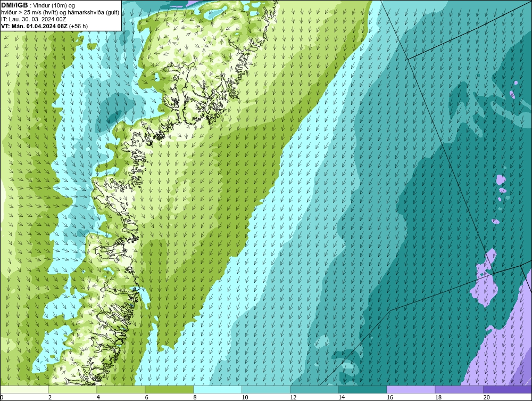Viewport: 532px width, 401px height.
Task: Click legend tick label 4
Action: (98, 397)
